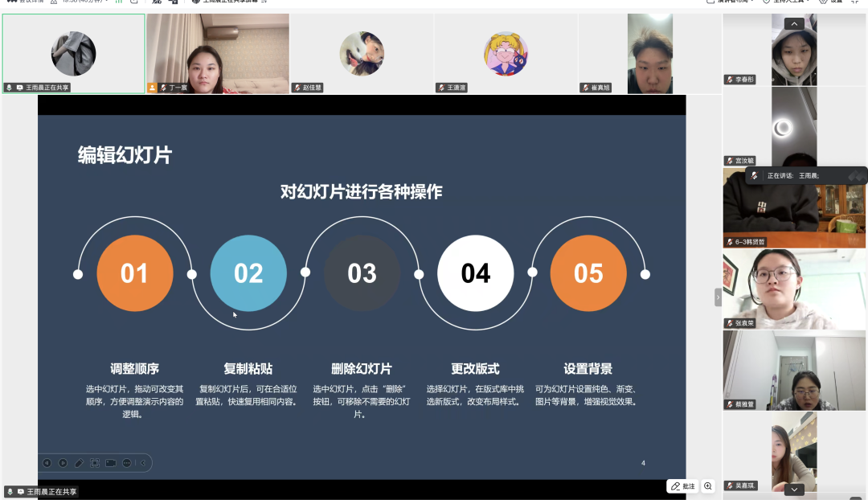
Task: Select 崔真旭 video thumbnail
Action: 649,53
